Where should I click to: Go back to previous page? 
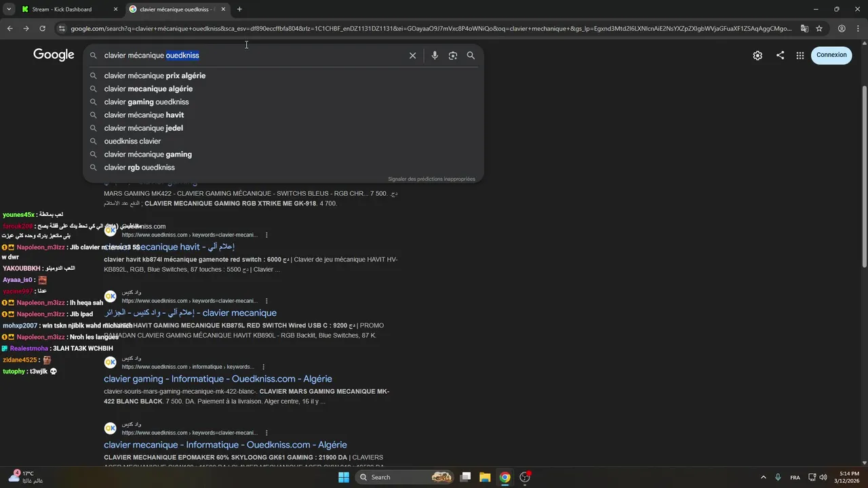click(9, 28)
